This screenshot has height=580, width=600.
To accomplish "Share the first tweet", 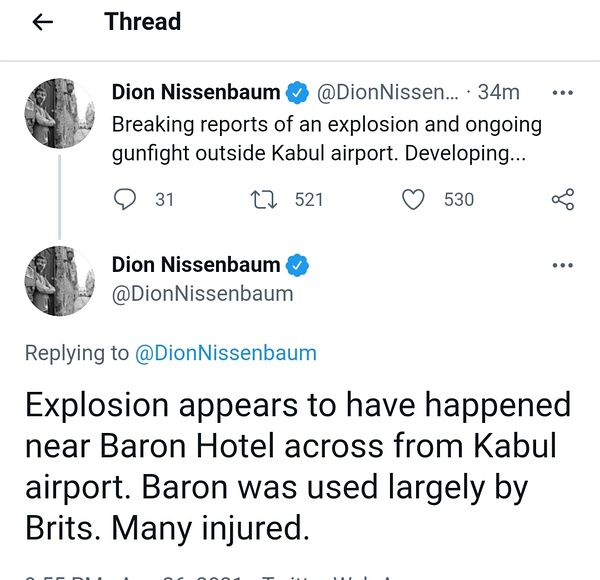I will (x=563, y=199).
